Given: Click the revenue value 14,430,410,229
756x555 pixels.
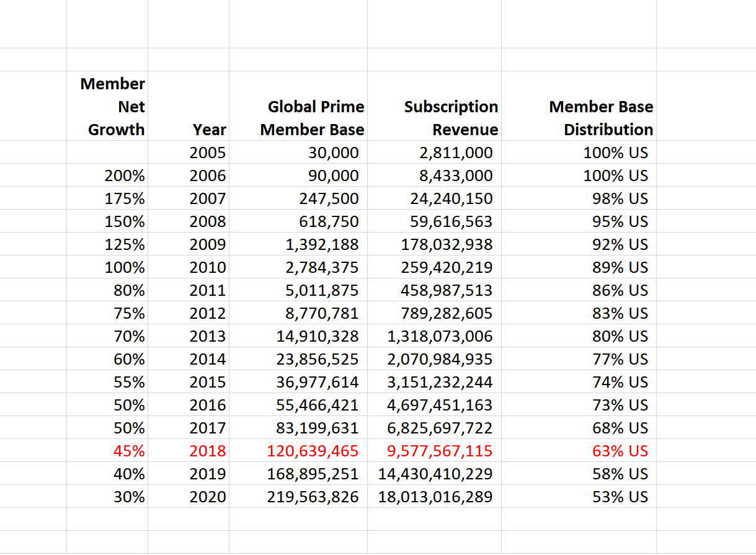Looking at the screenshot, I should 435,474.
